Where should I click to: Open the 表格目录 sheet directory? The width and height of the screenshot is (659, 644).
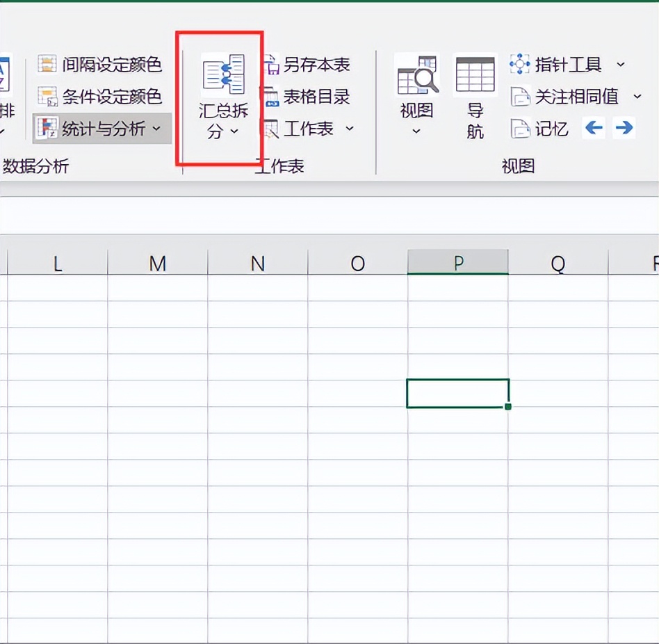(x=271, y=97)
